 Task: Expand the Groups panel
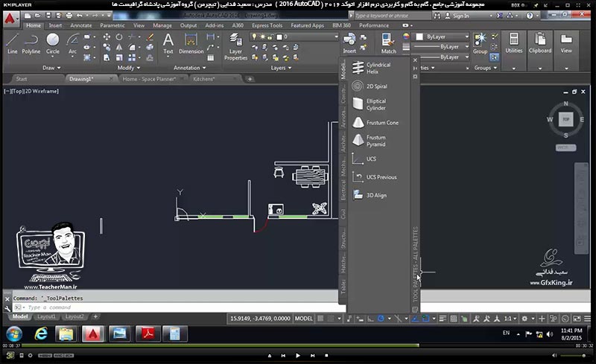[486, 68]
